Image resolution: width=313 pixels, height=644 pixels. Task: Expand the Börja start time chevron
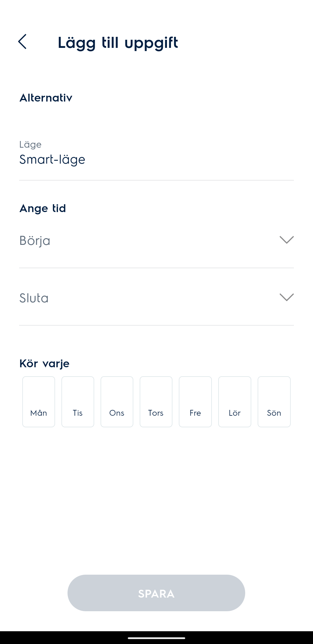coord(287,240)
